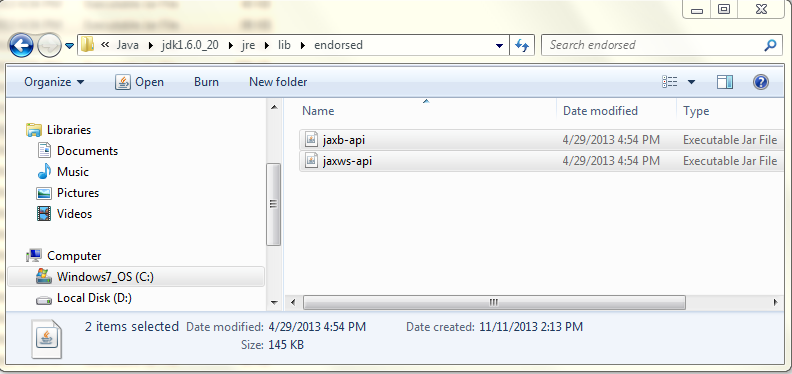Navigate to the jre breadcrumb
Image resolution: width=792 pixels, height=374 pixels.
[249, 45]
